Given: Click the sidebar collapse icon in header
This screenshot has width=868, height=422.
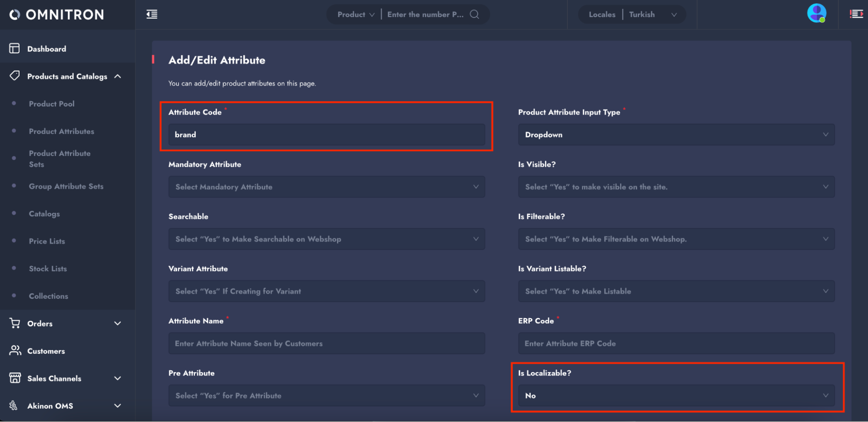Looking at the screenshot, I should click(x=152, y=14).
